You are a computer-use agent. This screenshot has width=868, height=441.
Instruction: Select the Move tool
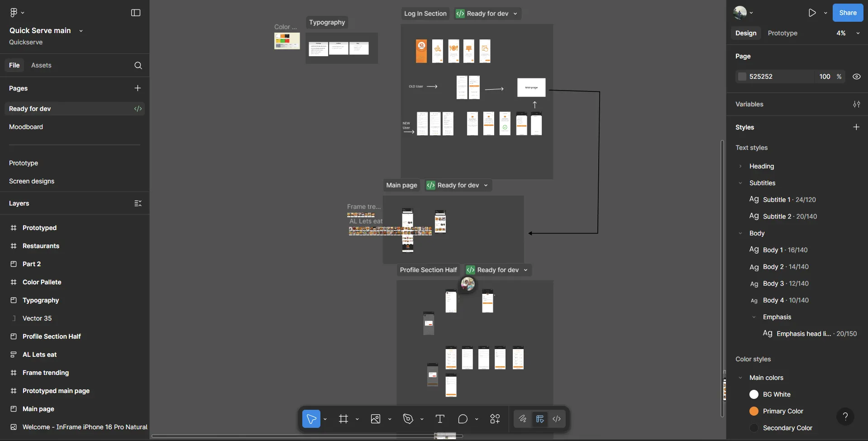tap(311, 419)
